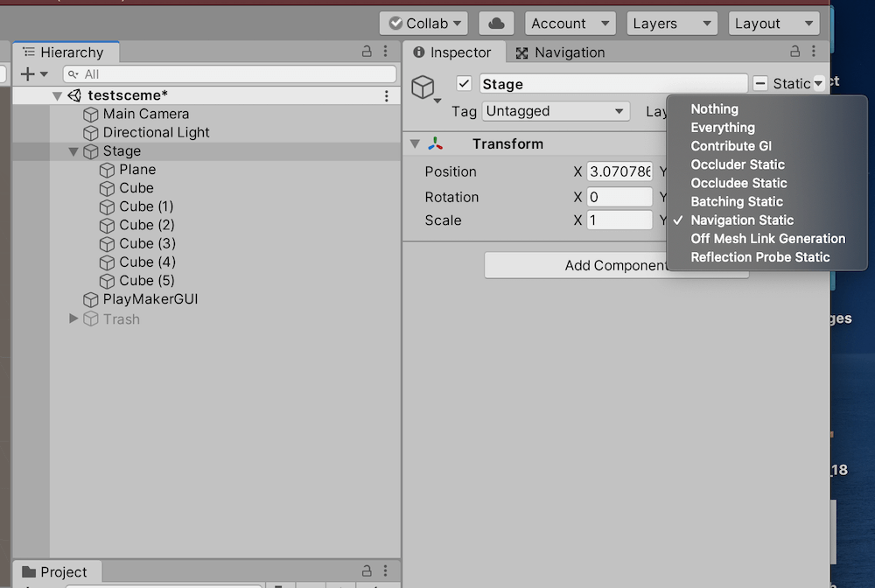Click the Collab cloud icon in toolbar
The width and height of the screenshot is (875, 588).
click(496, 24)
